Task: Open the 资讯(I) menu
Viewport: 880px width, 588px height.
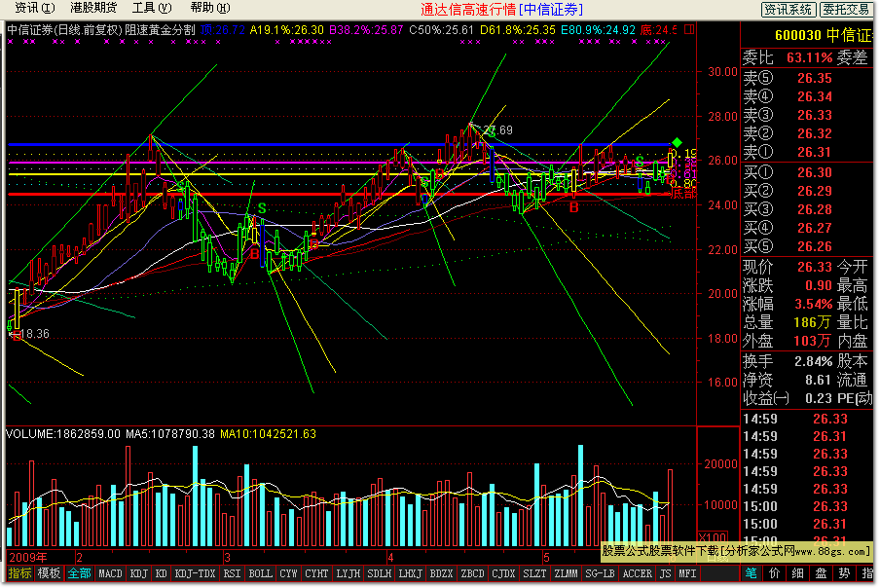Action: [x=34, y=8]
